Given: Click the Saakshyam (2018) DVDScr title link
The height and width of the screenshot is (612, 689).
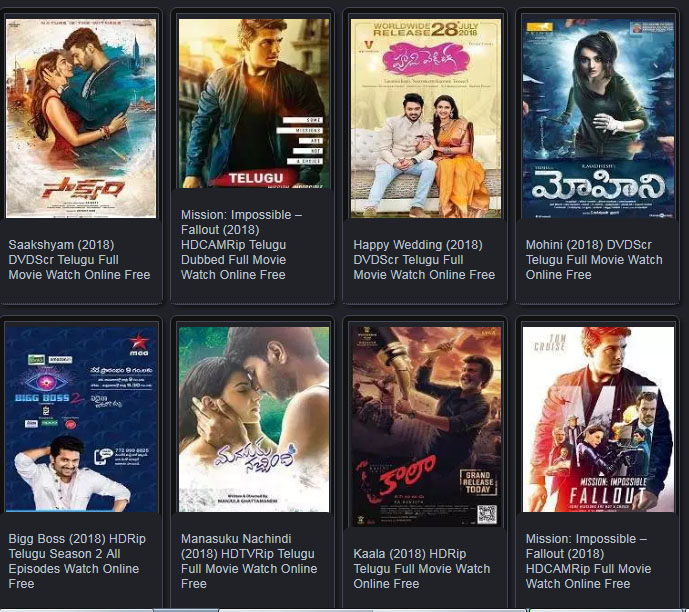Looking at the screenshot, I should (x=79, y=260).
